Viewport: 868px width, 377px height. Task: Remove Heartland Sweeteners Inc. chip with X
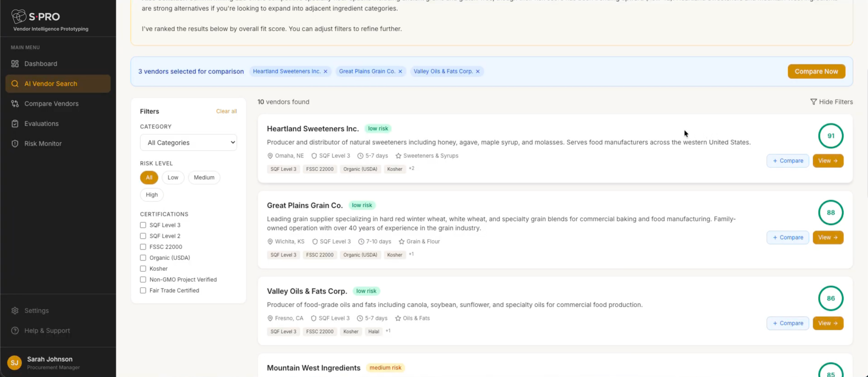[325, 72]
